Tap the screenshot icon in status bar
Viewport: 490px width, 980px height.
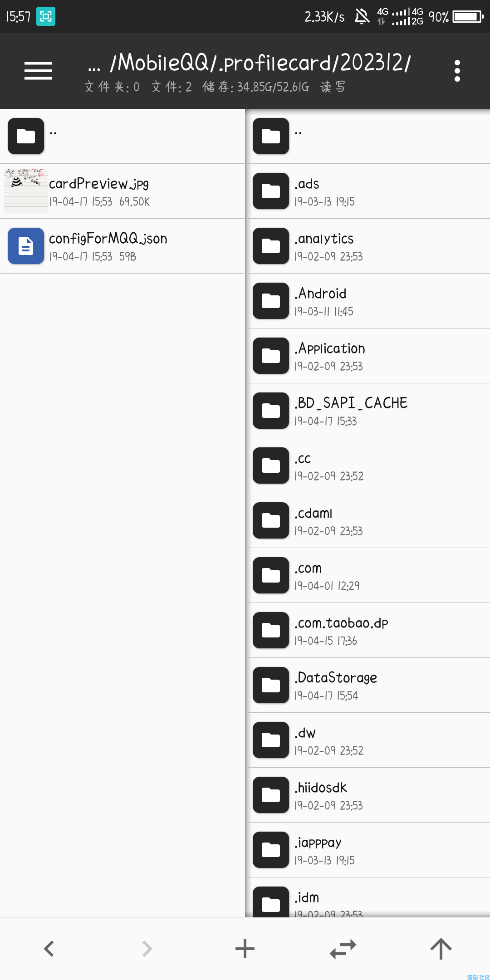[46, 17]
